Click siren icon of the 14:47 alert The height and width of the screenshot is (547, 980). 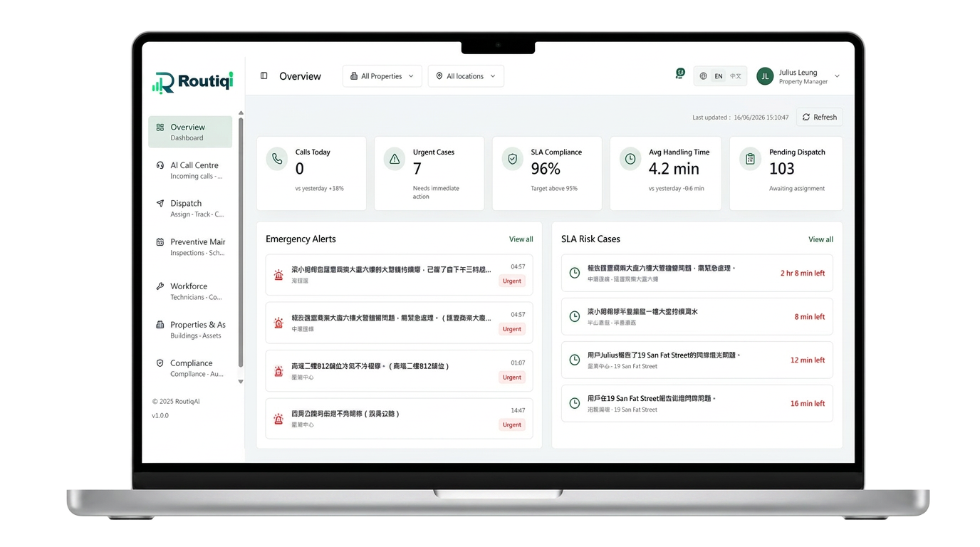click(278, 419)
